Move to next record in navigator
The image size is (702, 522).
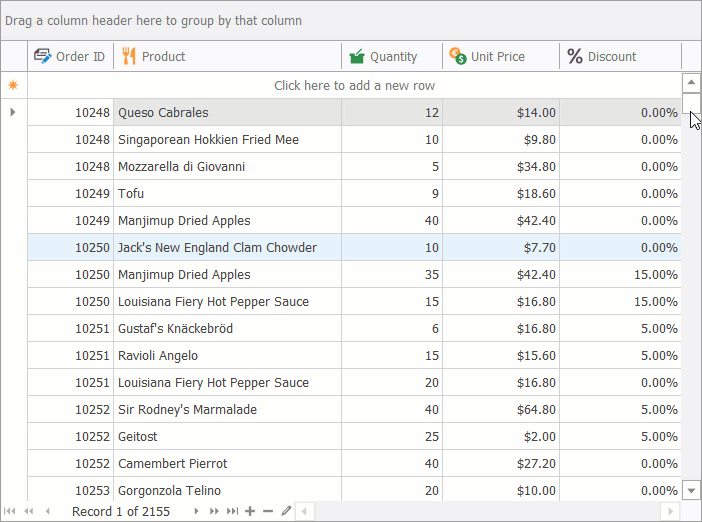click(x=196, y=511)
